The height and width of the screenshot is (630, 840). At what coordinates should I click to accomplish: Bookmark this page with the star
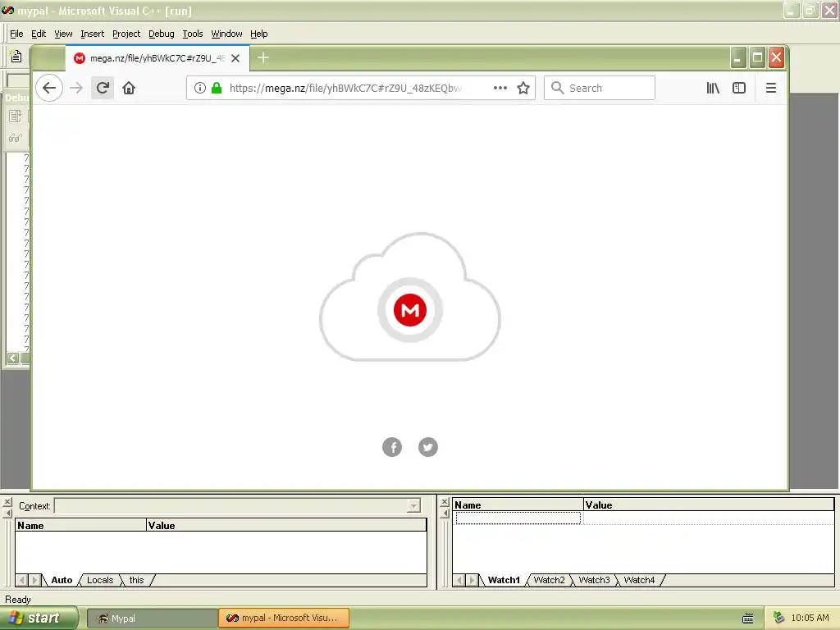(523, 88)
